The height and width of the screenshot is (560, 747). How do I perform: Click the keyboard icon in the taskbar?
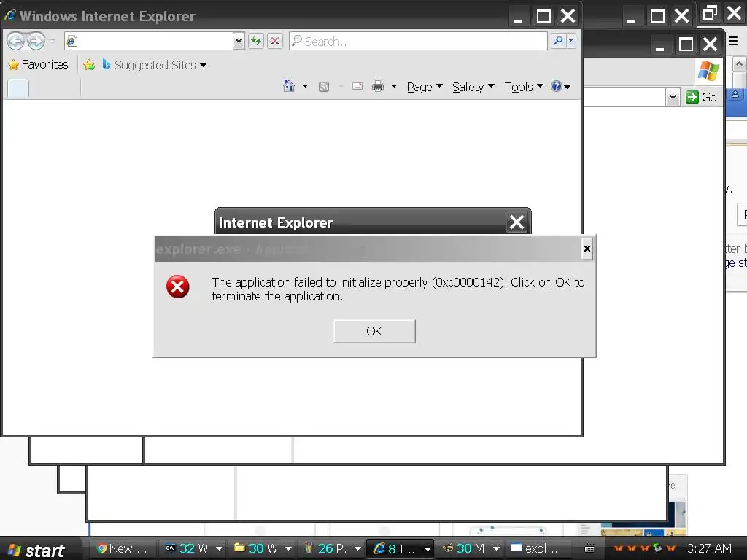point(589,548)
